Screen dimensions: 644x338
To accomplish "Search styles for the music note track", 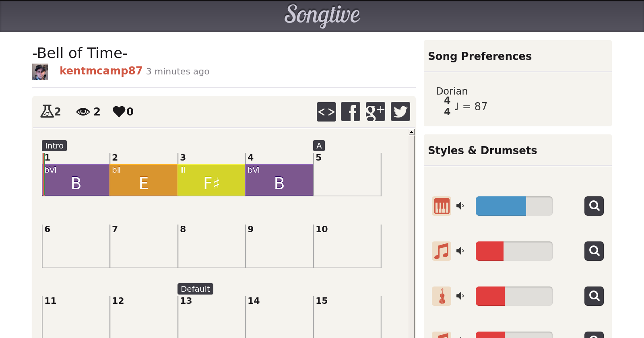I will pyautogui.click(x=594, y=251).
